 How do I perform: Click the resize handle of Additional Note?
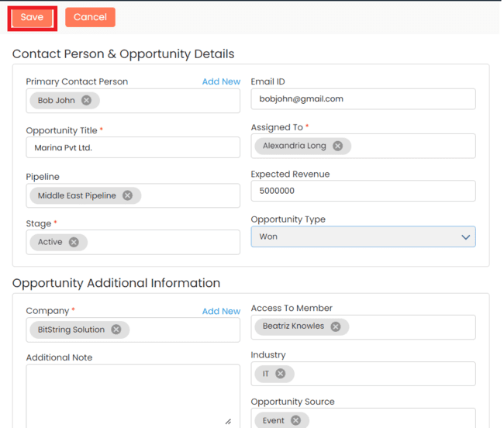tap(228, 422)
